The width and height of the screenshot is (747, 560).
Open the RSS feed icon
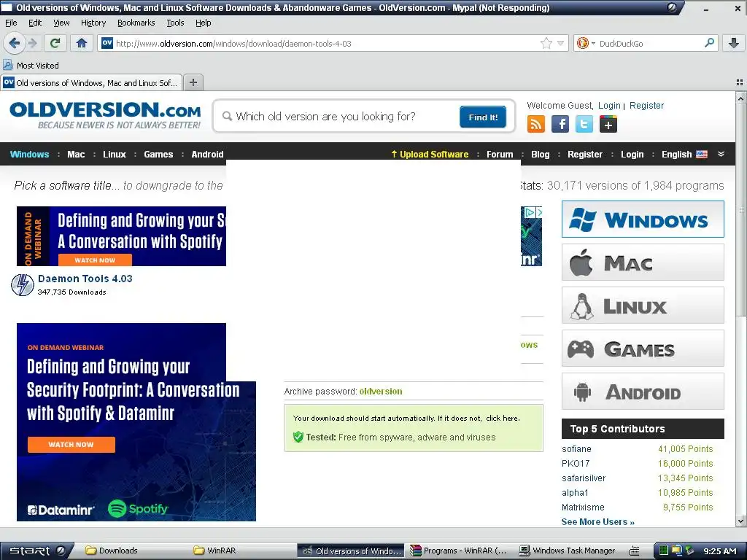535,124
